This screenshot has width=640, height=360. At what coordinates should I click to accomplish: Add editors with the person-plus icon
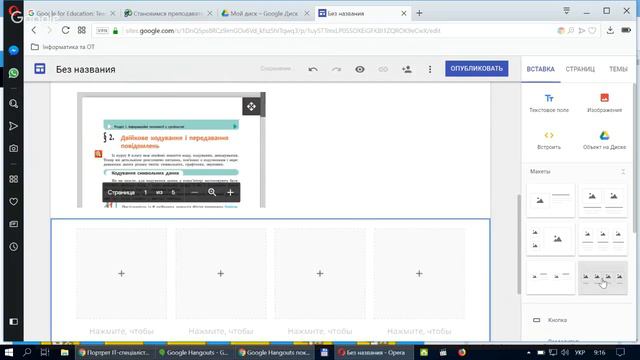point(407,69)
